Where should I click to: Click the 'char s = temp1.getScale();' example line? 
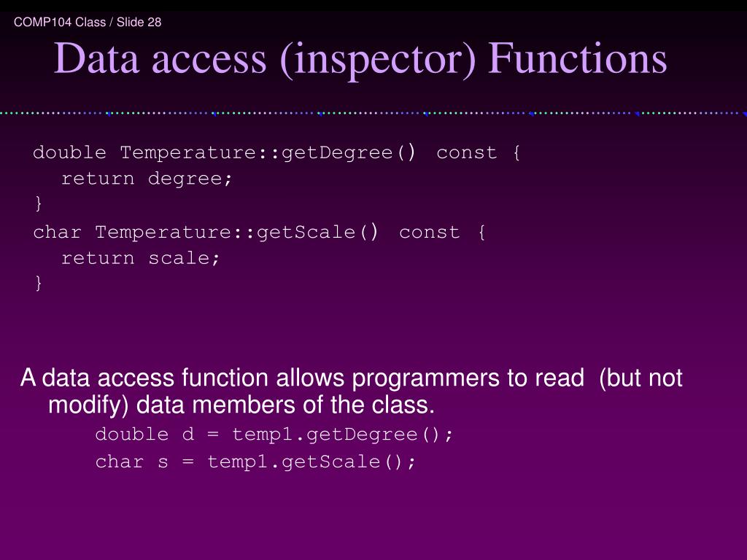255,462
